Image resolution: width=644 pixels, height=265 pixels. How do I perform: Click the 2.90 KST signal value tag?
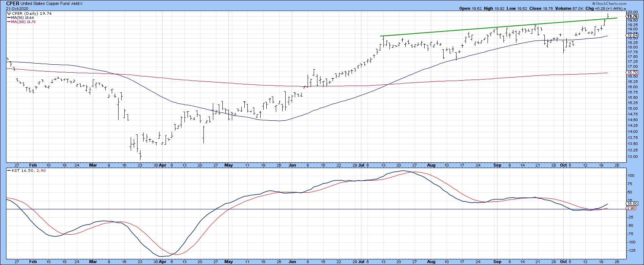pos(632,208)
